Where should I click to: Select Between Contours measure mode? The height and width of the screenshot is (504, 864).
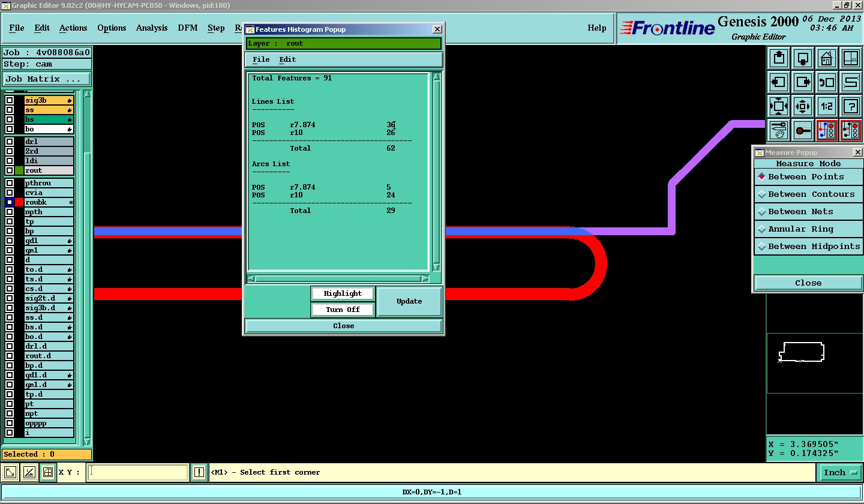808,194
